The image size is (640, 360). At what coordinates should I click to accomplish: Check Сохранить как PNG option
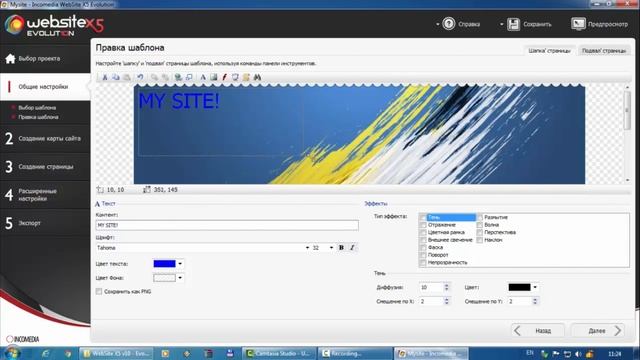coord(99,291)
